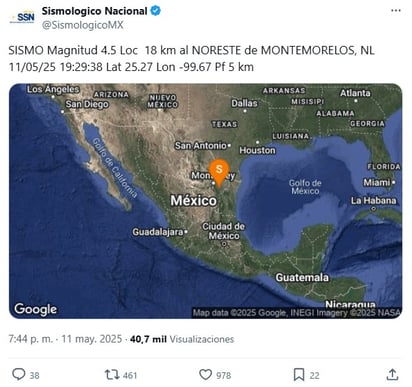Click the reply speech bubble icon
The width and height of the screenshot is (412, 387).
[x=19, y=374]
